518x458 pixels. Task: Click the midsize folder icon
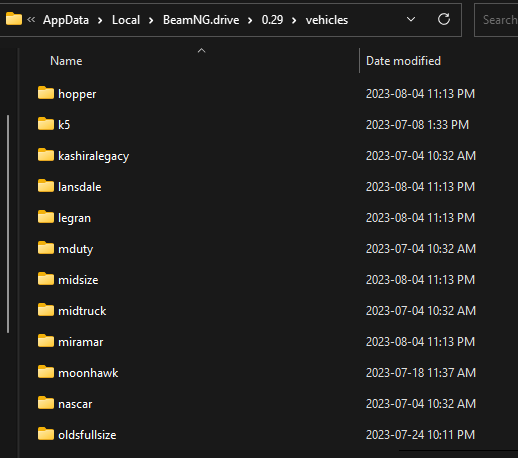46,279
